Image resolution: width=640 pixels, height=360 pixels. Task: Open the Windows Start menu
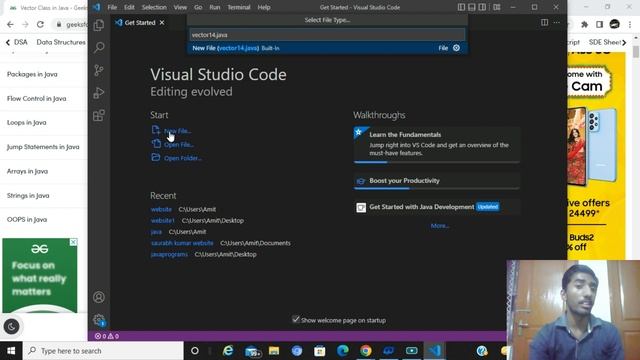pyautogui.click(x=11, y=351)
